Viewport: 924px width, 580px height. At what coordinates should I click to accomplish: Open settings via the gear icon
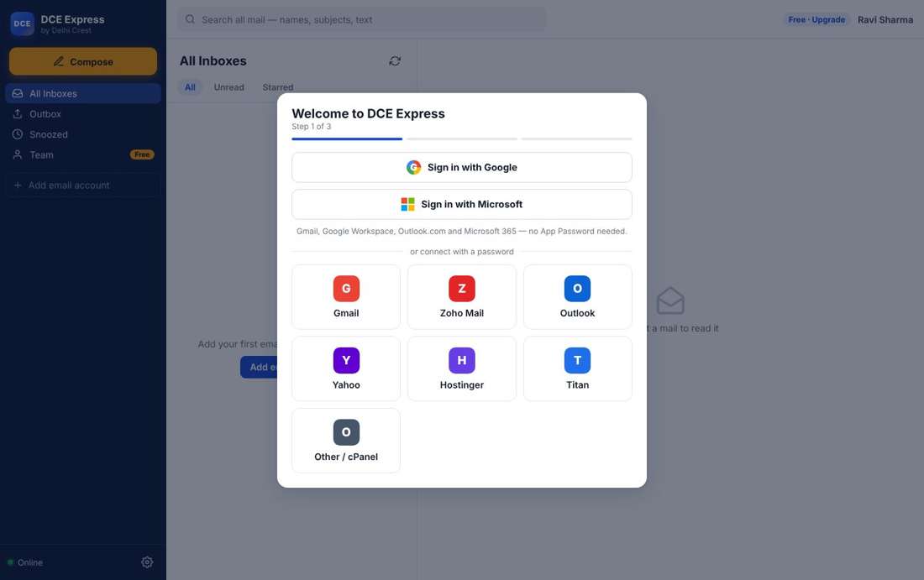click(x=147, y=562)
